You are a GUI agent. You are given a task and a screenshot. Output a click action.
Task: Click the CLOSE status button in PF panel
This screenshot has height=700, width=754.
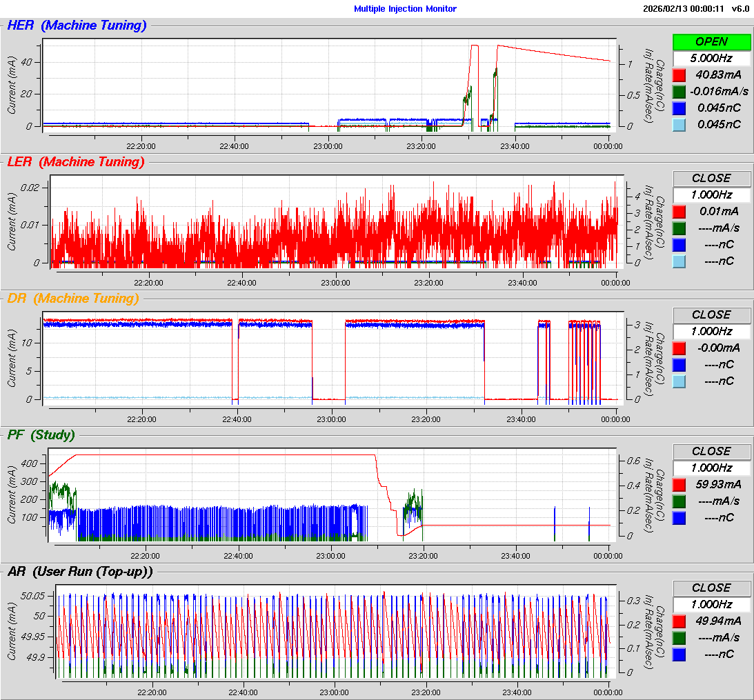pos(711,451)
